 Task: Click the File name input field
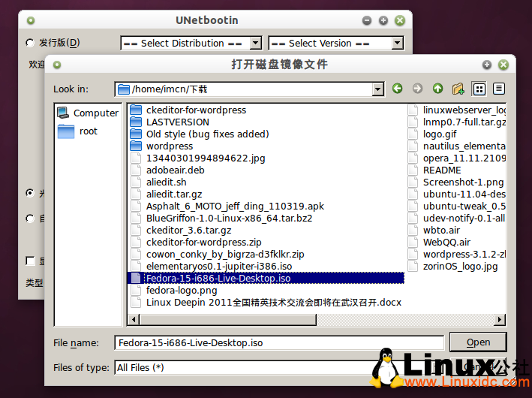coord(279,343)
